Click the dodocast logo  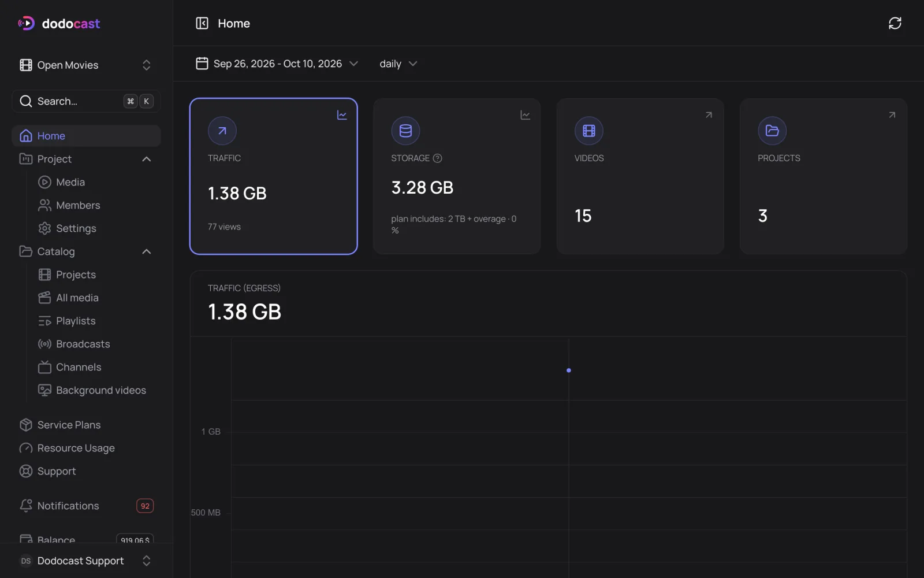tap(59, 23)
